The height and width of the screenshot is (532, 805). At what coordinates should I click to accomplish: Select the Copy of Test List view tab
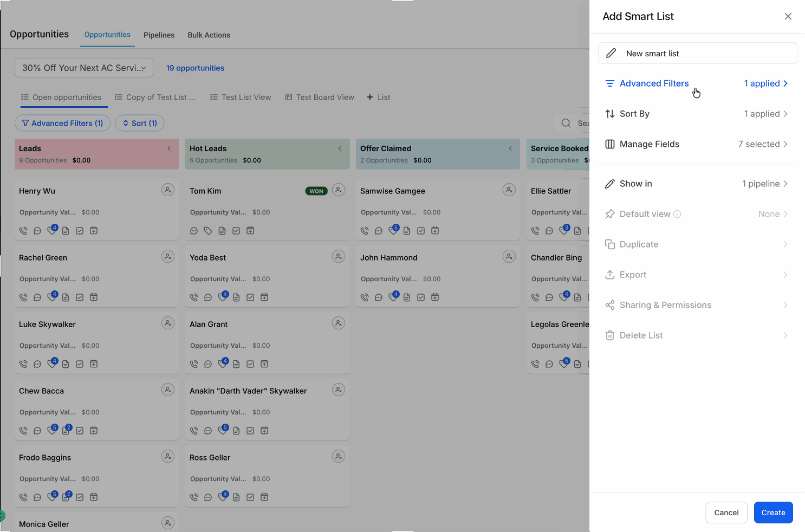pyautogui.click(x=155, y=98)
